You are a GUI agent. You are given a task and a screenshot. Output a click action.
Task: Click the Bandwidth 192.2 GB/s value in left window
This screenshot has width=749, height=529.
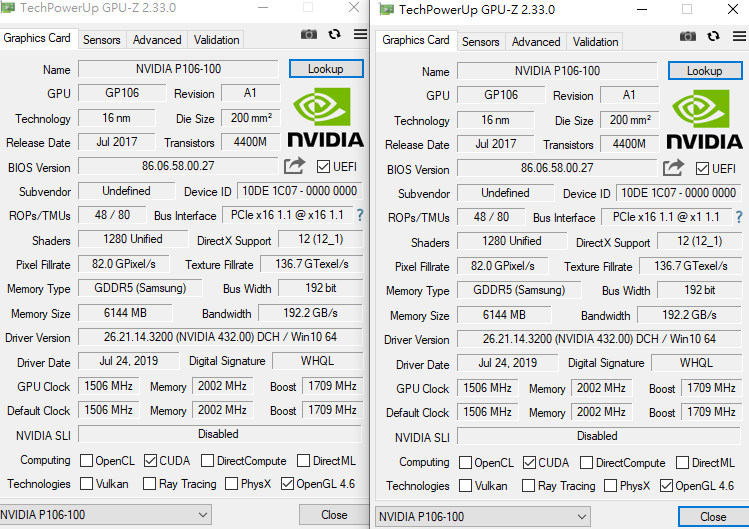310,313
